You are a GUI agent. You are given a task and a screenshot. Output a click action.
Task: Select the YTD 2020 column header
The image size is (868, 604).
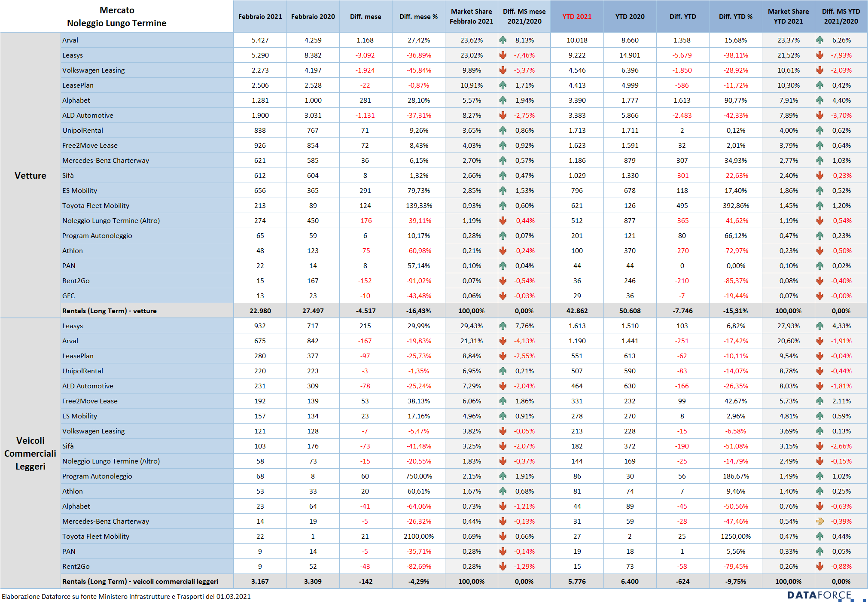coord(630,16)
